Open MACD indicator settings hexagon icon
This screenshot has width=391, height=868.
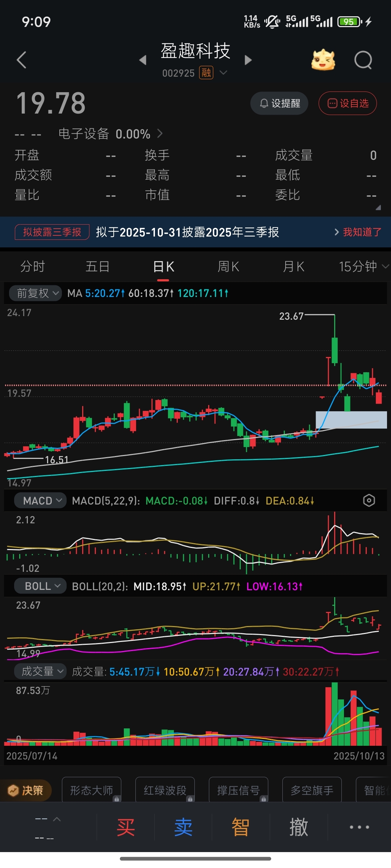(369, 501)
